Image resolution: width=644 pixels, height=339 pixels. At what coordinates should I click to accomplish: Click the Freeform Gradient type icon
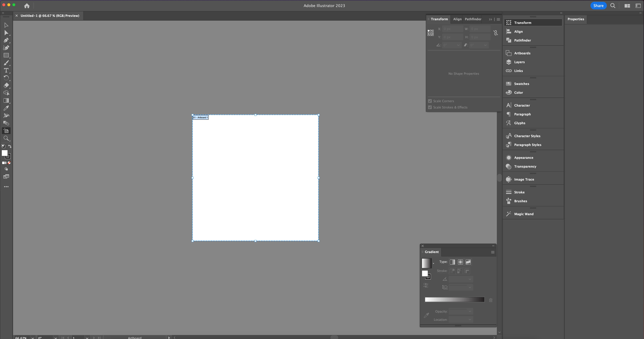coord(468,262)
